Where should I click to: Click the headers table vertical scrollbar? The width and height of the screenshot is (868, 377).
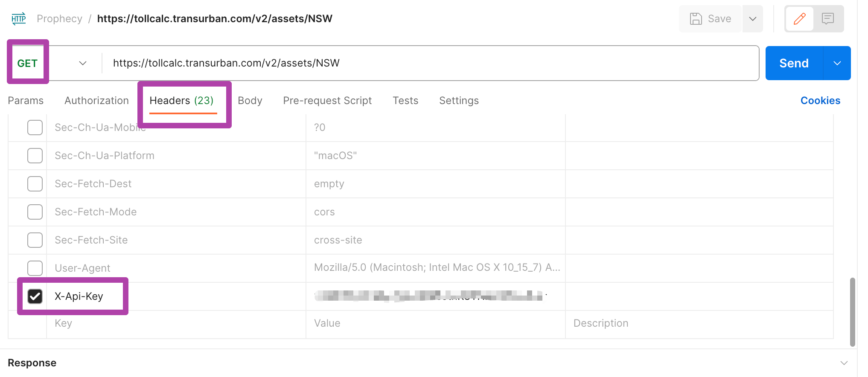(852, 311)
